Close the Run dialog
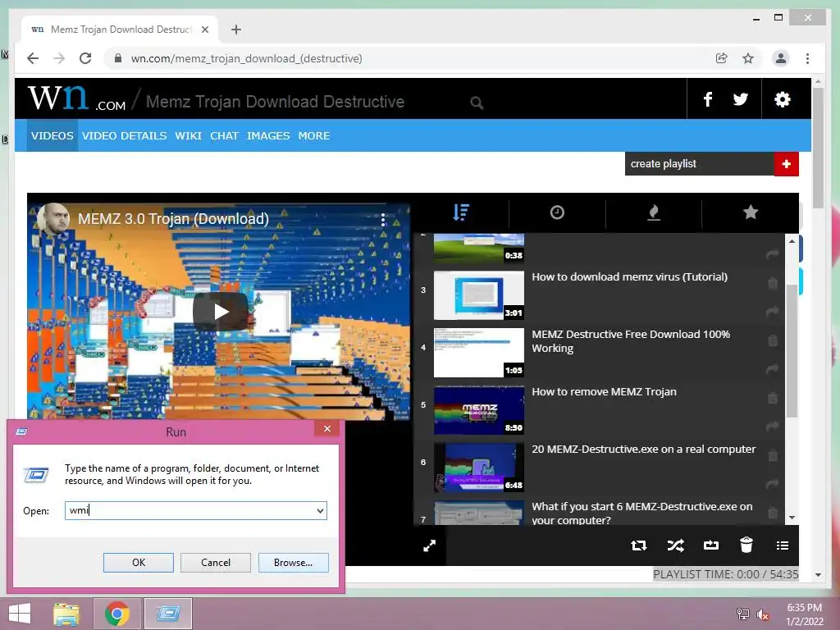The width and height of the screenshot is (840, 630). pos(326,428)
